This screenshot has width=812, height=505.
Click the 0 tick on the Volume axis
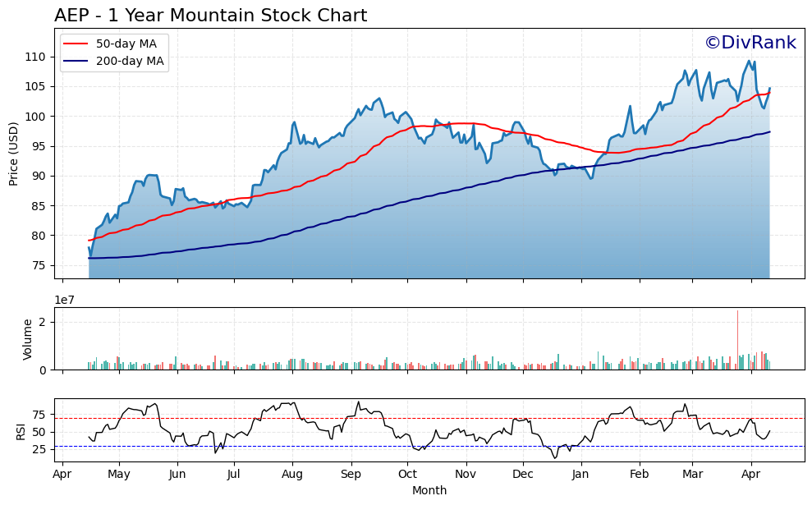pos(43,370)
